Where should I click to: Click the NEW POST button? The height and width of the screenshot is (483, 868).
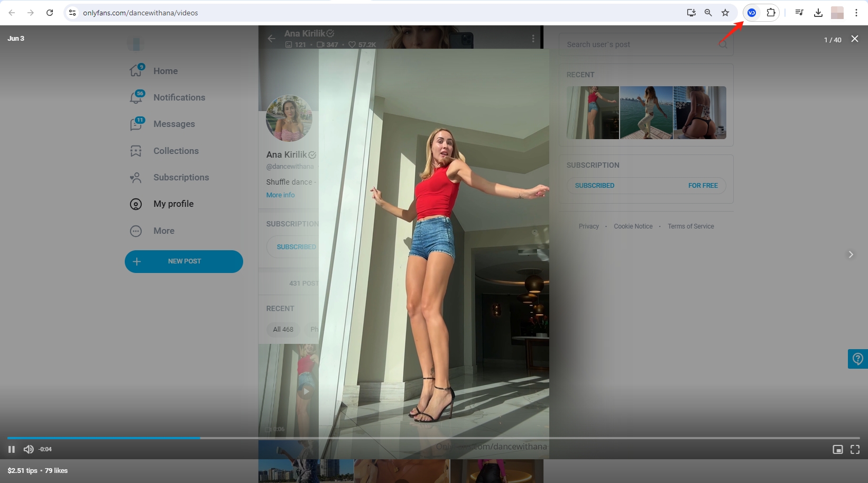click(184, 261)
